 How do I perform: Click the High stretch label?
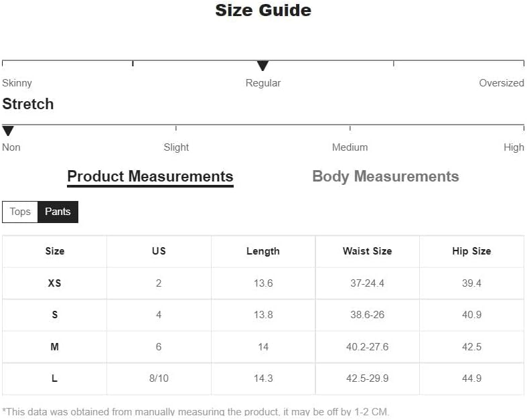pyautogui.click(x=514, y=147)
